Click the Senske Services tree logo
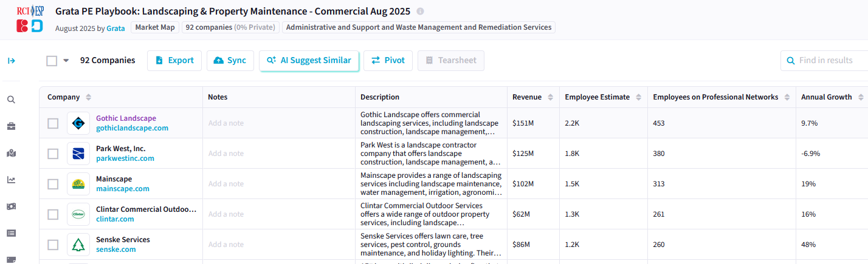The width and height of the screenshot is (868, 264). pos(78,245)
